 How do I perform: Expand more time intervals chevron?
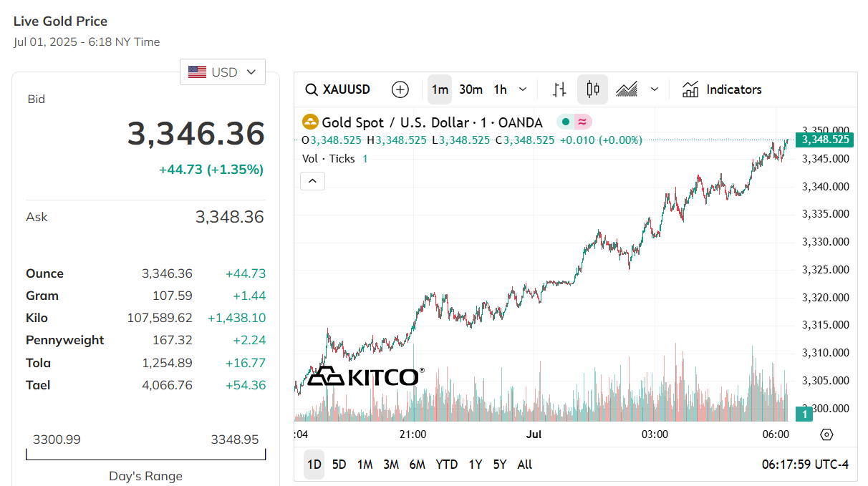(x=523, y=89)
